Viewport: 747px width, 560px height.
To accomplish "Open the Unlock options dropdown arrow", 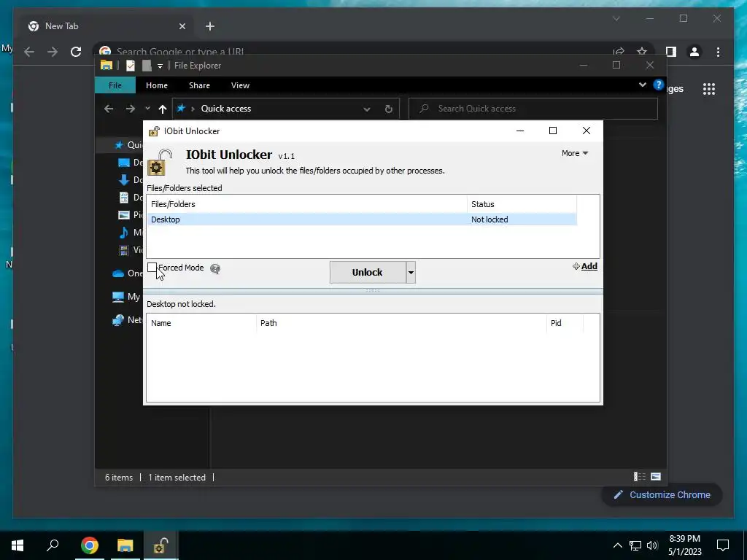I will 411,273.
